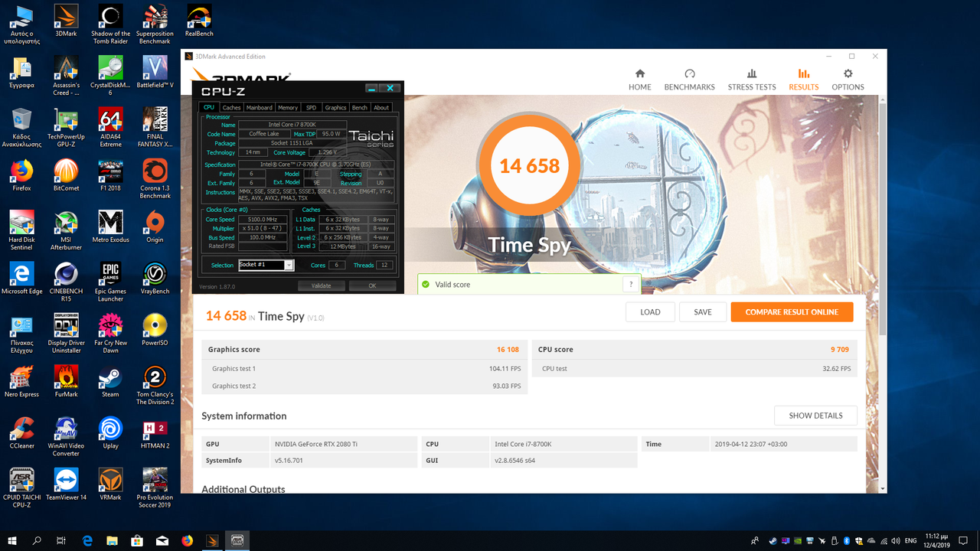
Task: Open RealBench desktop icon
Action: tap(199, 21)
